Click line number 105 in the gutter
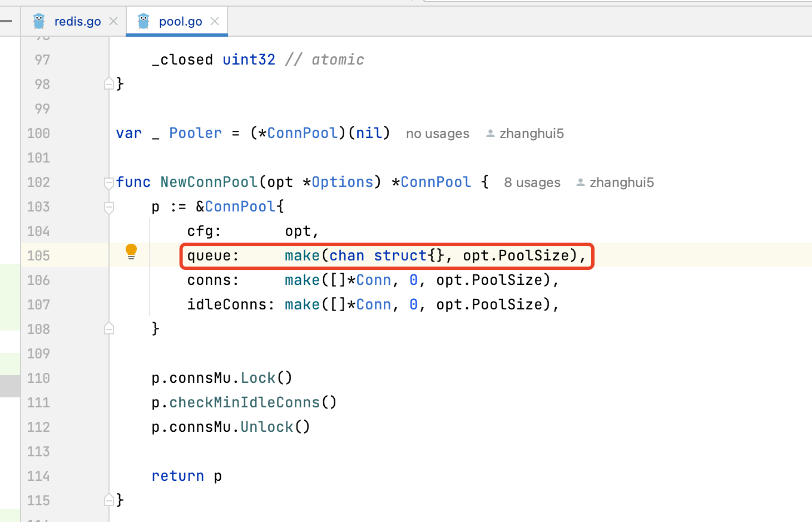Image resolution: width=812 pixels, height=522 pixels. point(38,255)
